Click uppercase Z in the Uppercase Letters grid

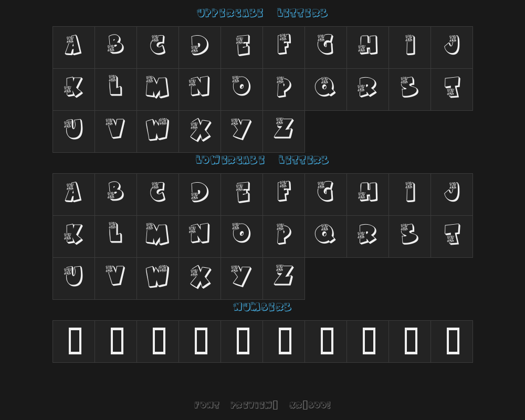coord(283,131)
